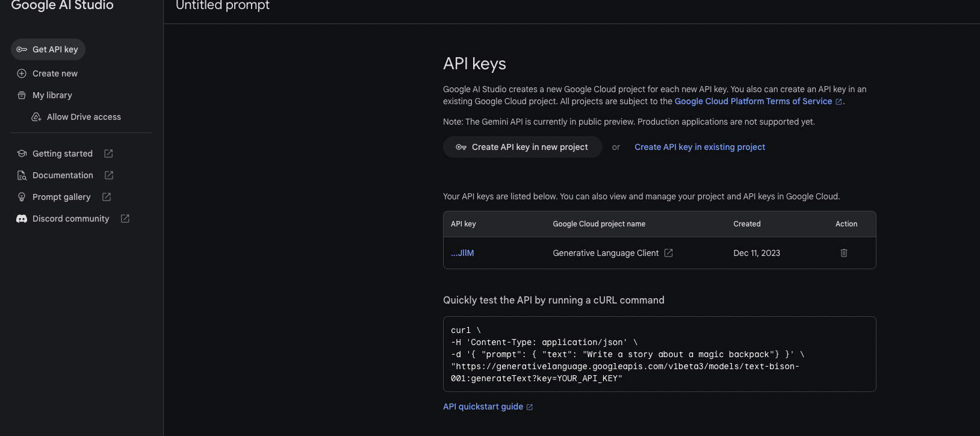
Task: Open Generative Language Client project external link icon
Action: [668, 253]
